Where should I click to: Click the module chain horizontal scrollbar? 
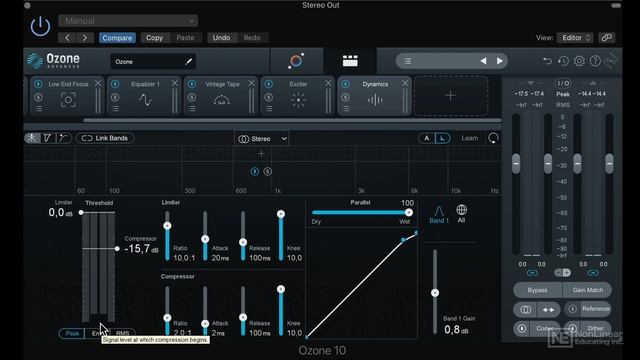click(x=292, y=120)
